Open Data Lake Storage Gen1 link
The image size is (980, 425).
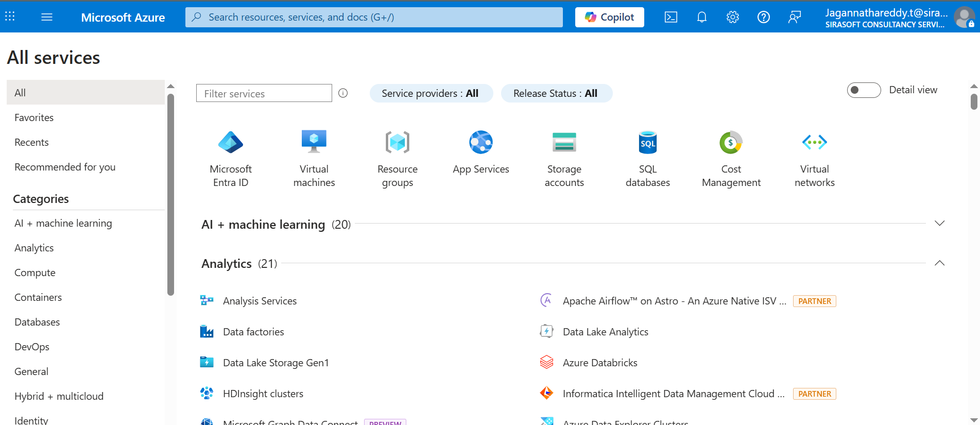click(276, 363)
